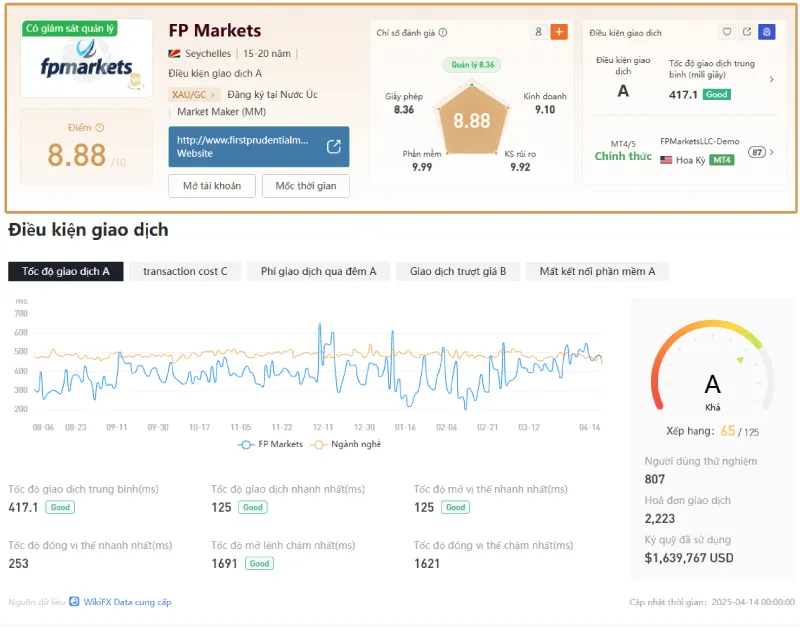Viewport: 800px width, 627px height.
Task: Click the rating gauge with grade A
Action: point(712,366)
